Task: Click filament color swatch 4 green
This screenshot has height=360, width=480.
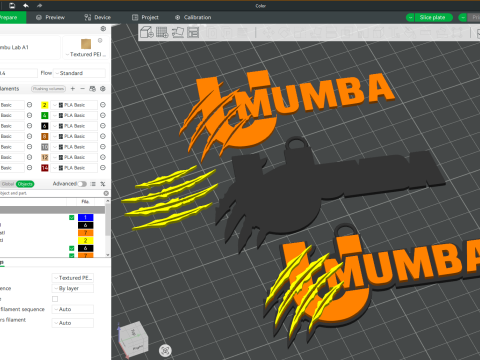Action: tap(45, 115)
